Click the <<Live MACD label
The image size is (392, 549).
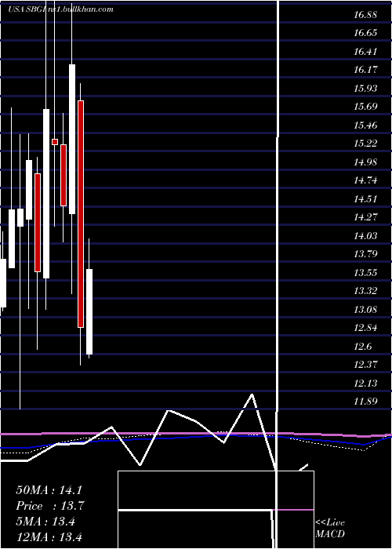point(330,529)
